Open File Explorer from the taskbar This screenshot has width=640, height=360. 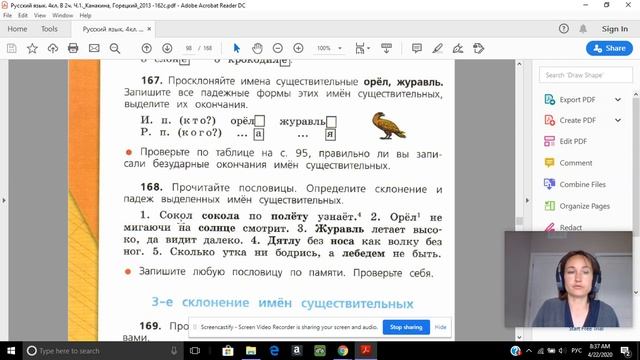(x=251, y=351)
